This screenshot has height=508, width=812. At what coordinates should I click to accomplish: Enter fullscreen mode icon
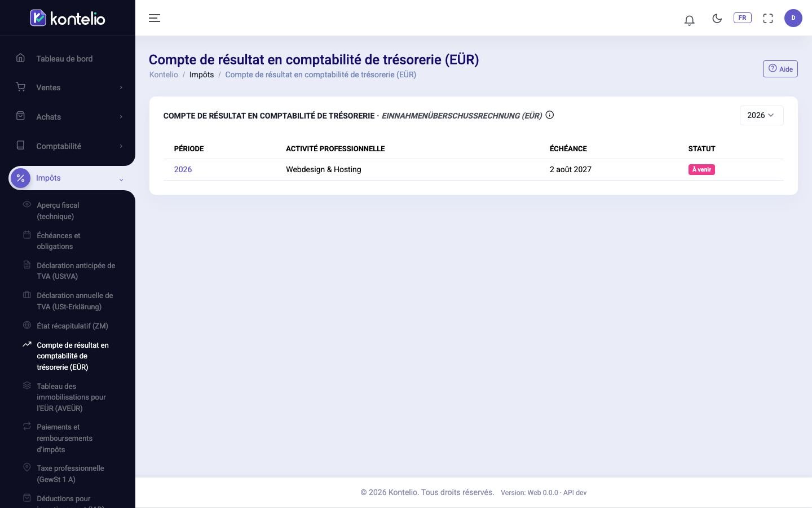(x=767, y=18)
